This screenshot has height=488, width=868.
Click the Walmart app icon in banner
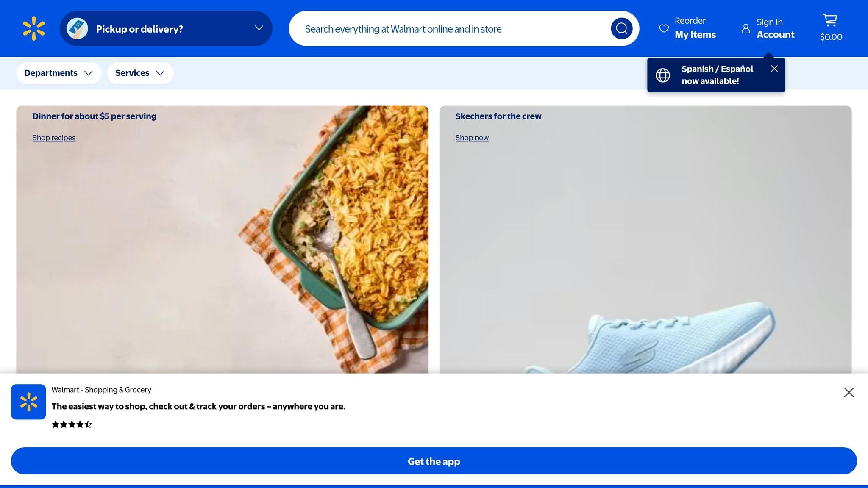28,402
